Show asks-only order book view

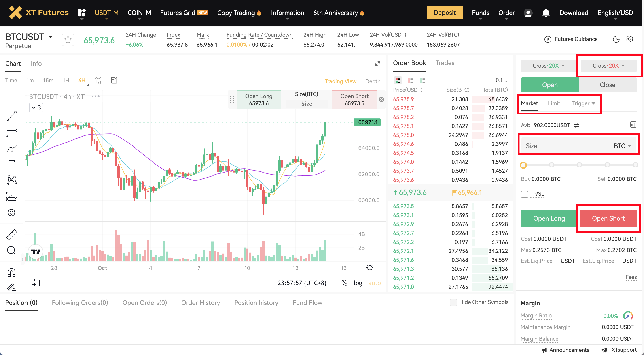click(410, 80)
